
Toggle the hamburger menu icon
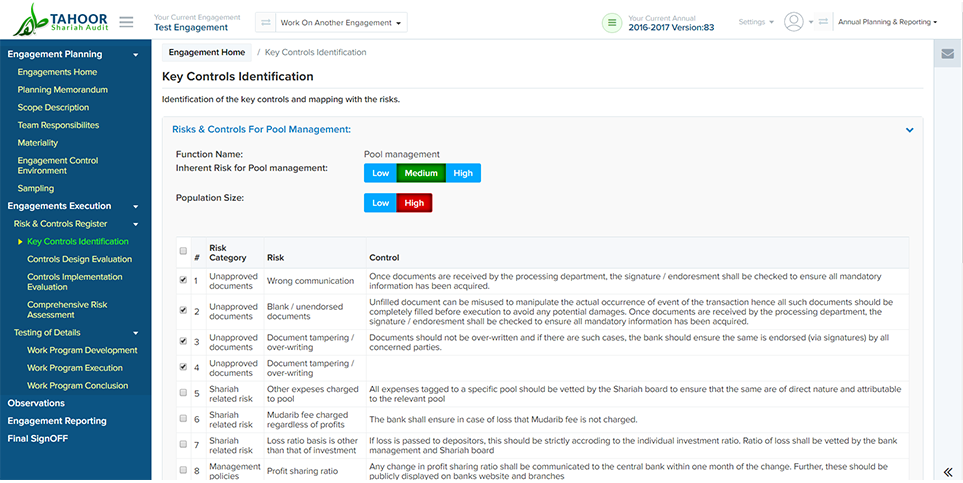click(127, 22)
